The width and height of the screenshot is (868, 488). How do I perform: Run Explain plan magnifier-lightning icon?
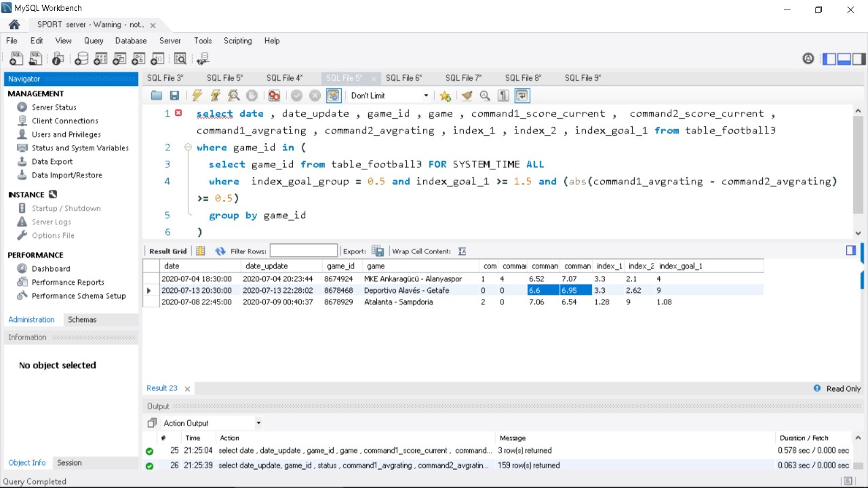[x=234, y=96]
